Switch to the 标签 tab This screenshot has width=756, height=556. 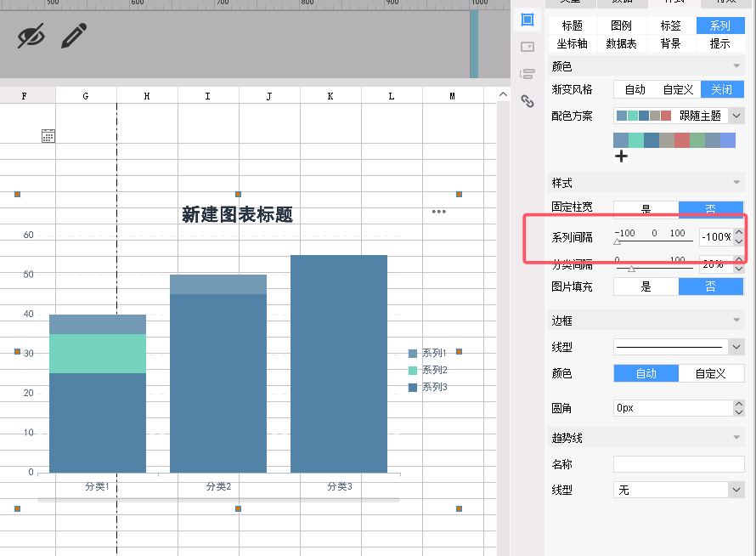pos(671,26)
